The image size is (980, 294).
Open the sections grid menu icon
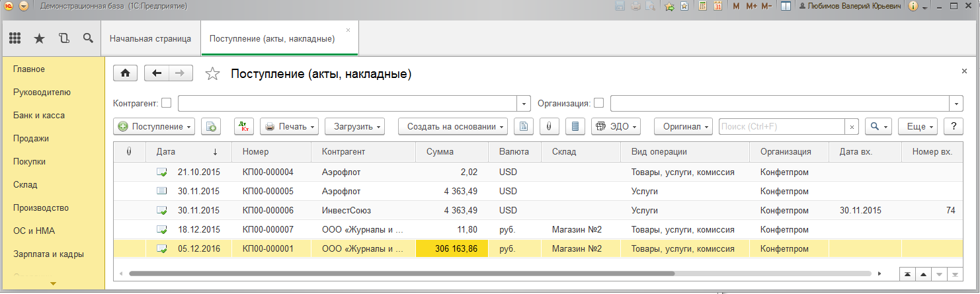[15, 38]
